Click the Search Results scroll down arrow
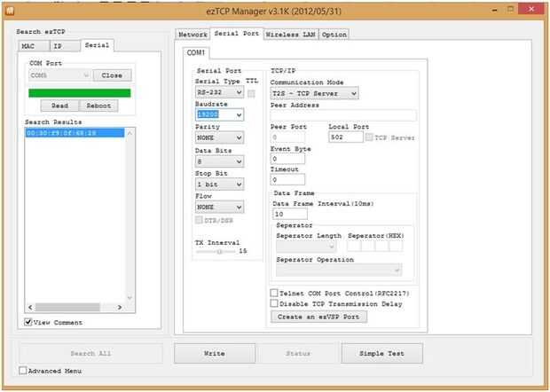The width and height of the screenshot is (550, 392). (130, 298)
